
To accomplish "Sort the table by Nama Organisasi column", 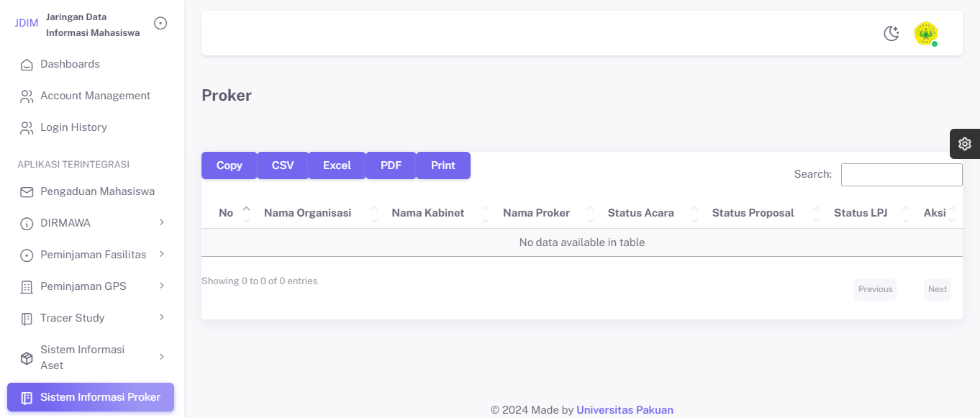I will [307, 213].
